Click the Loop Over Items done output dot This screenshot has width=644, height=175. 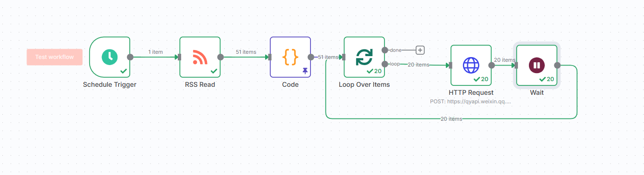click(x=385, y=50)
